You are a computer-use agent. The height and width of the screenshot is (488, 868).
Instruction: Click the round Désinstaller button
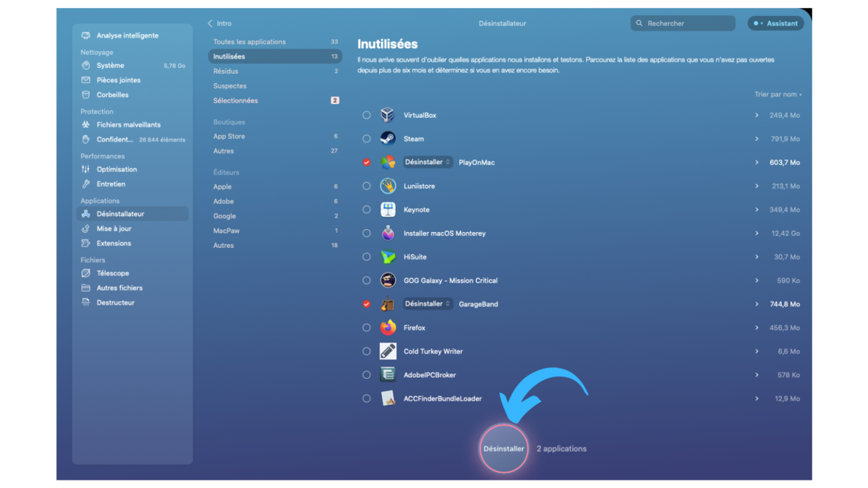(x=503, y=448)
